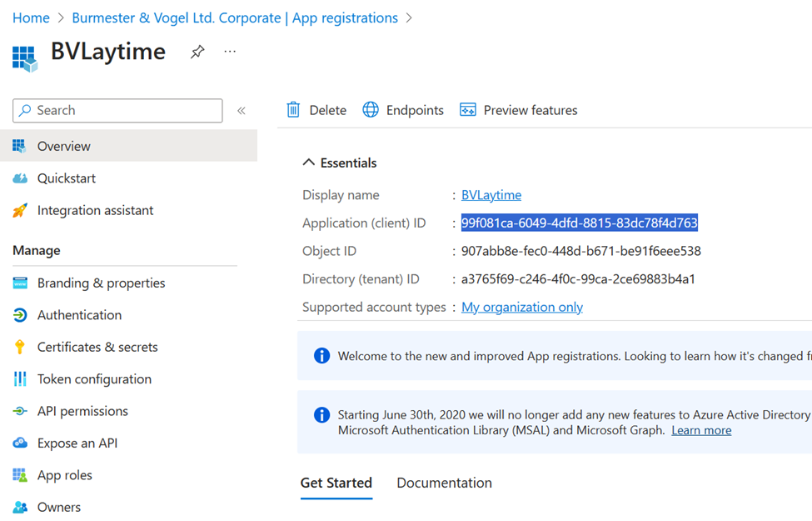Click the Token configuration bars icon
The image size is (812, 521).
pos(20,379)
